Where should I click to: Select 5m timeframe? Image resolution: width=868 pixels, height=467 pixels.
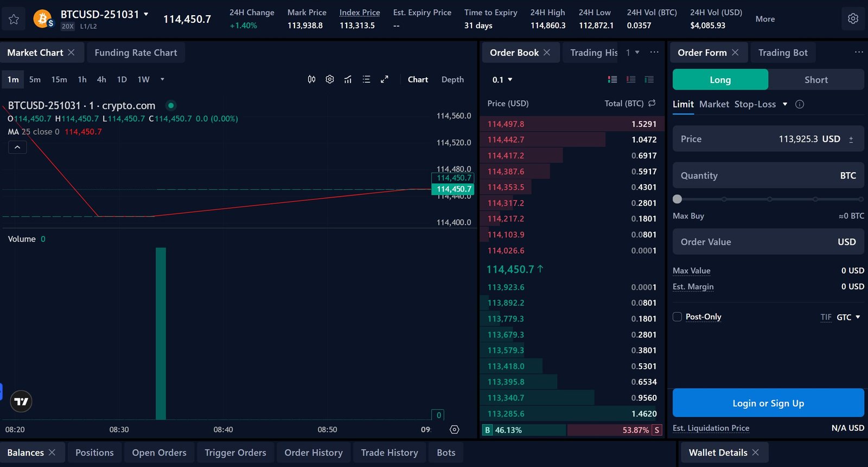(x=35, y=79)
